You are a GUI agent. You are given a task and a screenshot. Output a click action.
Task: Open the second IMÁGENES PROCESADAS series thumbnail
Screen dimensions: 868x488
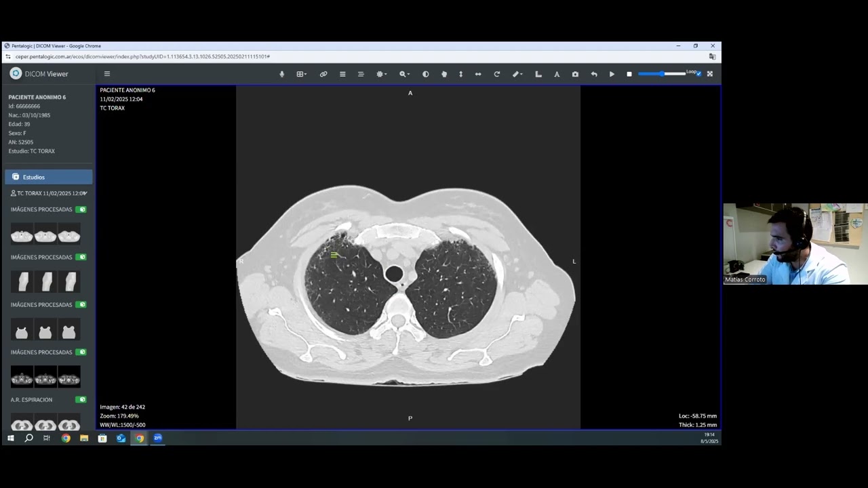(x=45, y=281)
